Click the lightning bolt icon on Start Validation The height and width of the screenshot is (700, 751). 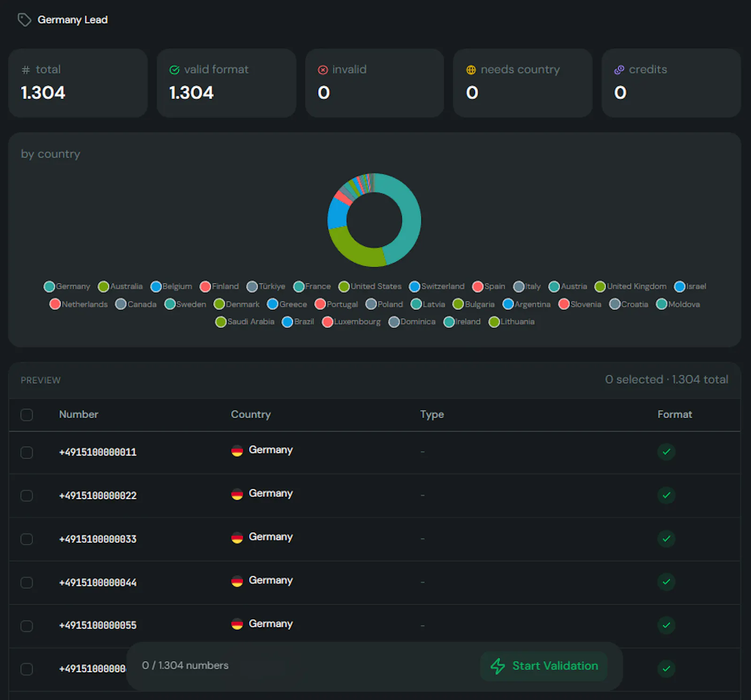pyautogui.click(x=498, y=666)
